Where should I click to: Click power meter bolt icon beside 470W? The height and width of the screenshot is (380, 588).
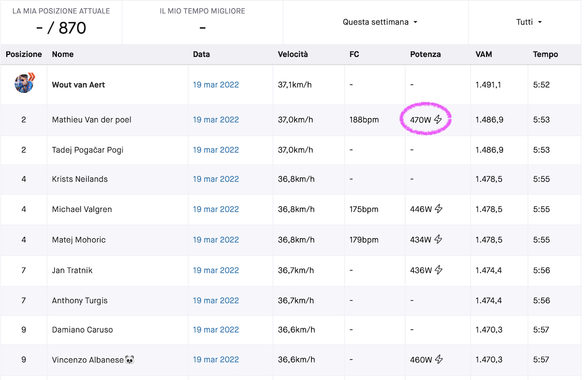click(x=438, y=120)
